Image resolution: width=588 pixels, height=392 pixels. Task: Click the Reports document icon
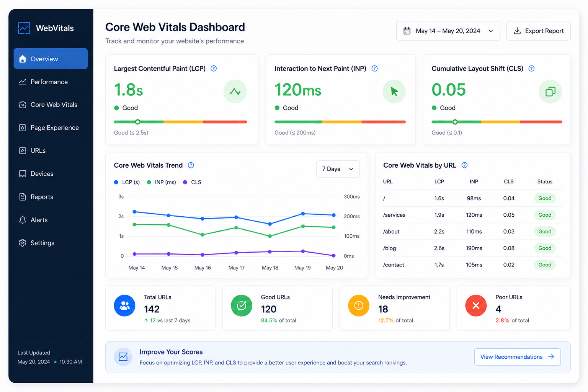[23, 197]
